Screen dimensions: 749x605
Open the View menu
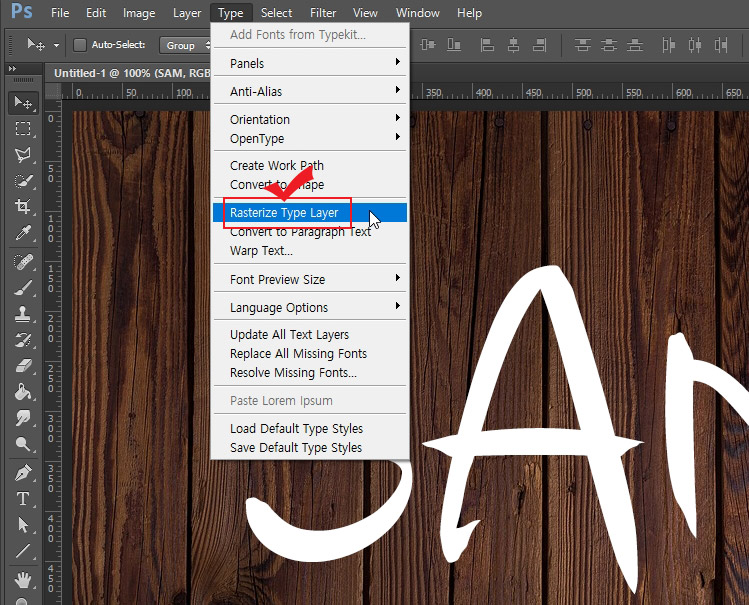coord(365,13)
